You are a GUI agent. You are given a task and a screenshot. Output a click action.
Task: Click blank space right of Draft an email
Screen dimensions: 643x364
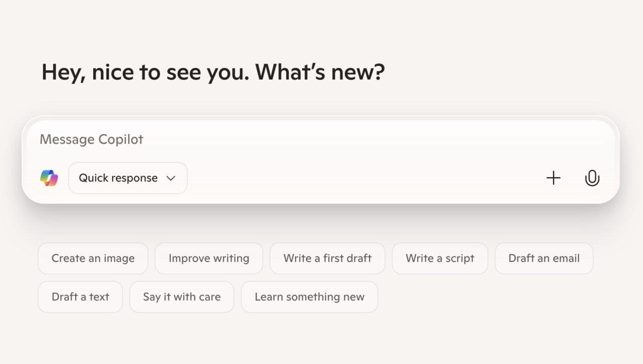point(618,258)
